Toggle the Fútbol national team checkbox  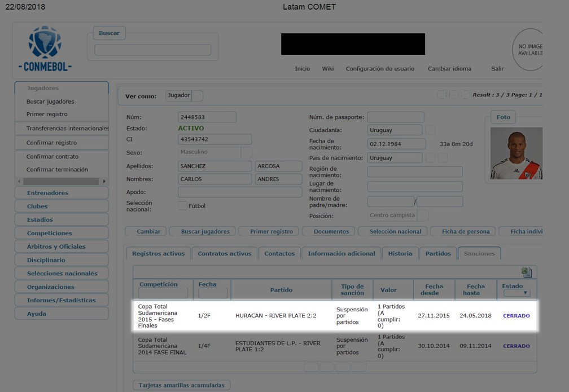(182, 206)
